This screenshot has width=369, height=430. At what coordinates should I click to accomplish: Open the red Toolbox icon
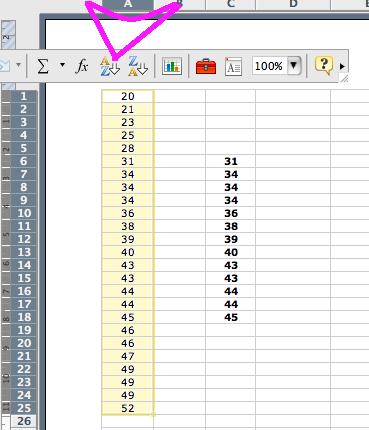coord(206,66)
